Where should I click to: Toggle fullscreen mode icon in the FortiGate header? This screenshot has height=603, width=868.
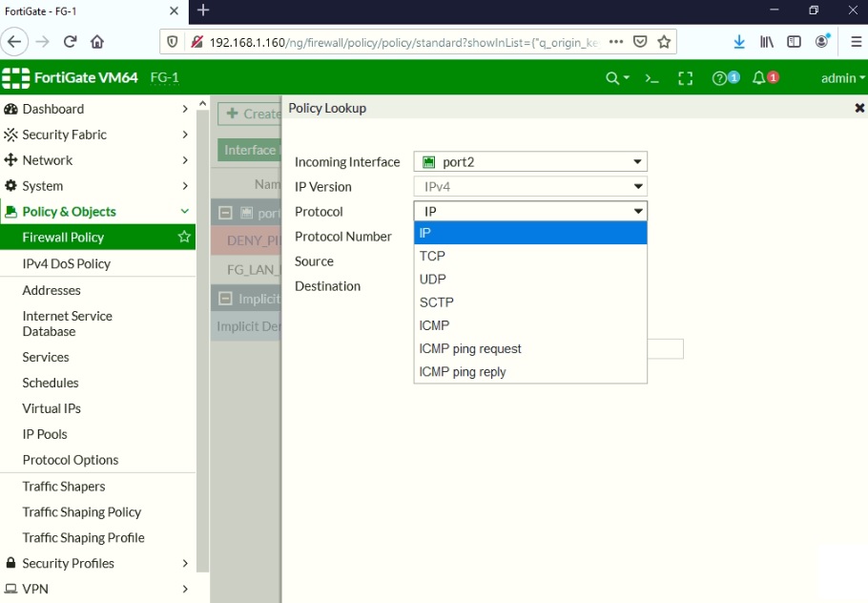coord(686,77)
